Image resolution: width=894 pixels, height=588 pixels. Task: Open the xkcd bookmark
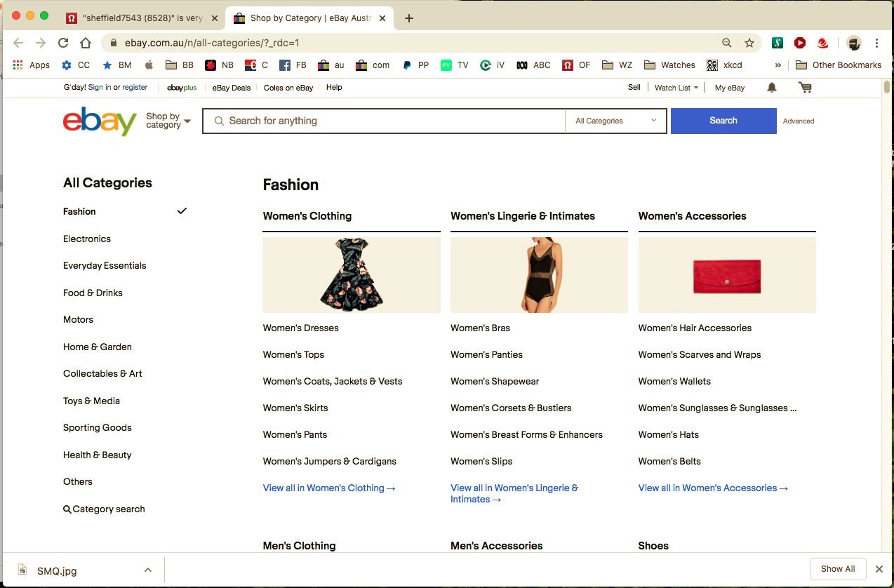coord(723,65)
